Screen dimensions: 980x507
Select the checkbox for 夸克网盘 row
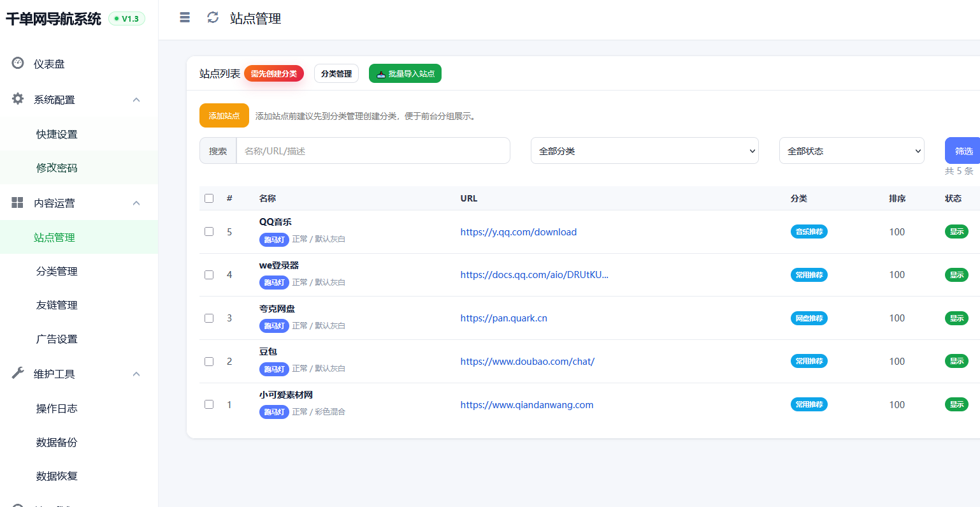pos(209,318)
